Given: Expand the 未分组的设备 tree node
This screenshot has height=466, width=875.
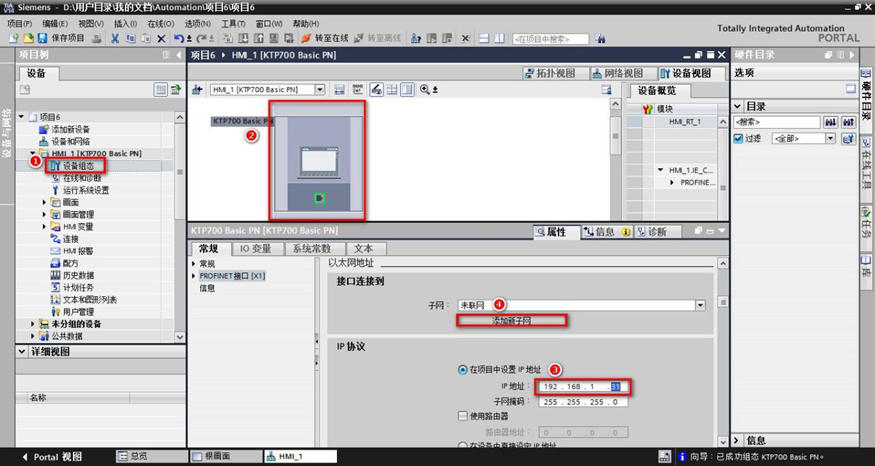Looking at the screenshot, I should (x=33, y=324).
